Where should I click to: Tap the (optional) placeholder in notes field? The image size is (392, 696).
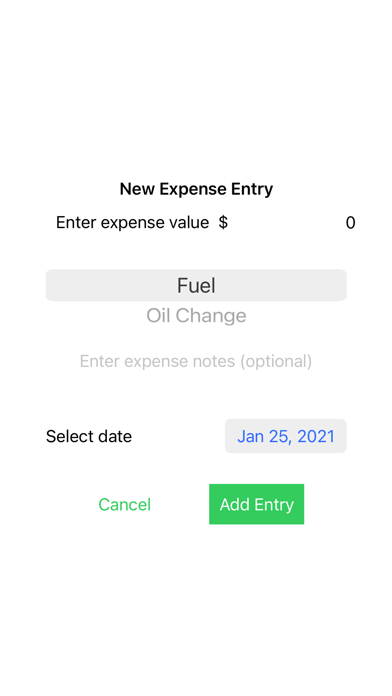tap(276, 361)
